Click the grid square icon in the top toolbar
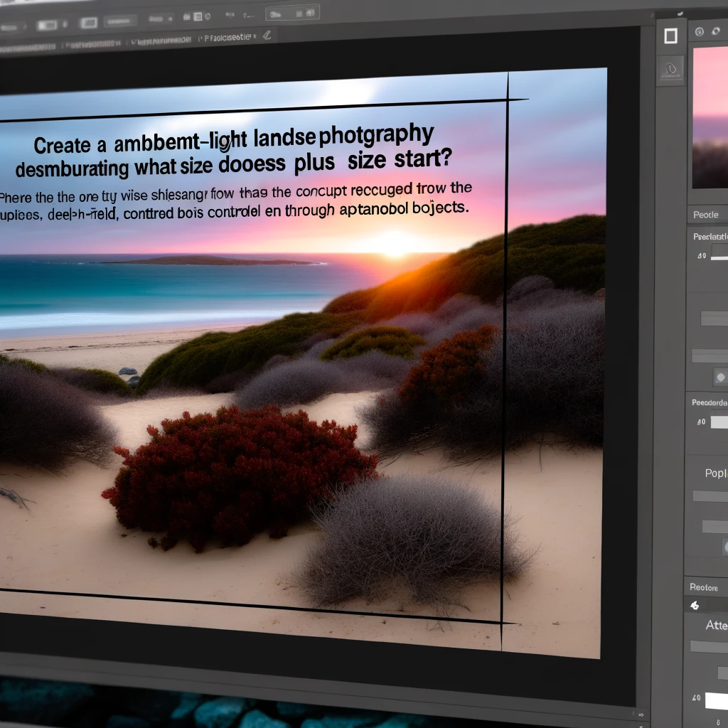This screenshot has width=728, height=728. [x=198, y=17]
